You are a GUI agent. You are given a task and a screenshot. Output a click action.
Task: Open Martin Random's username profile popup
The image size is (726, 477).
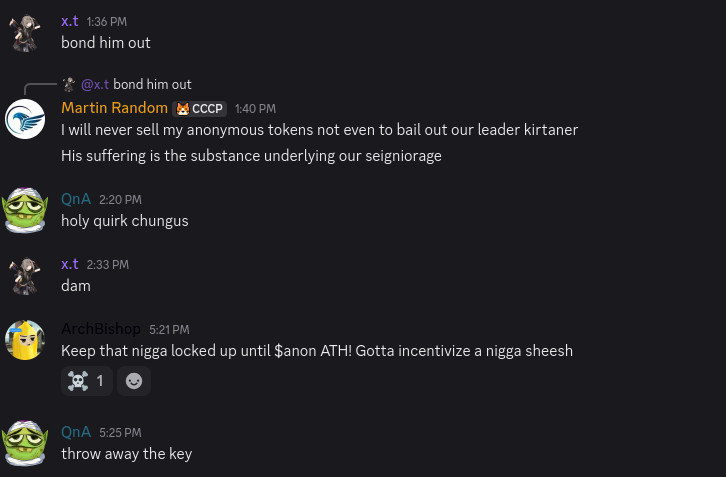tap(114, 108)
